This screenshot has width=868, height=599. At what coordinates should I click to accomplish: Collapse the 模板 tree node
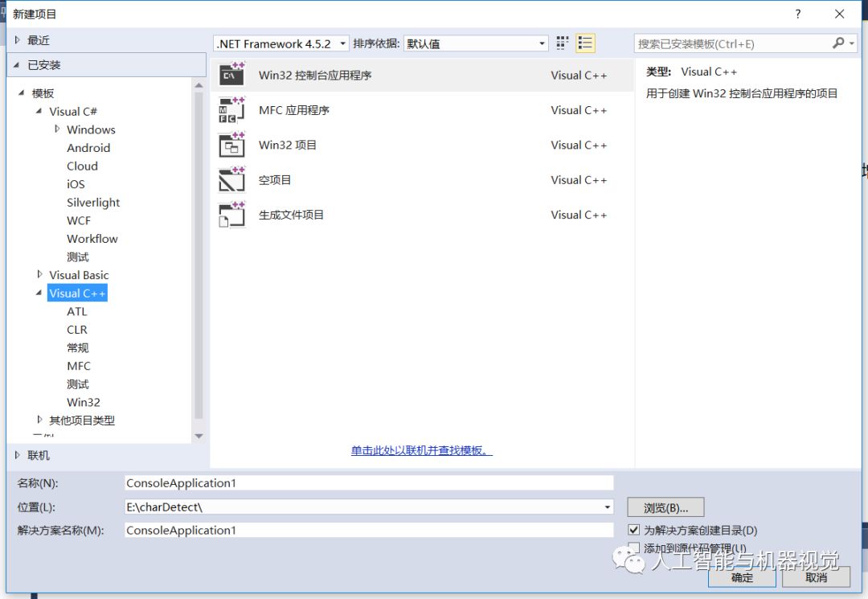[x=21, y=93]
